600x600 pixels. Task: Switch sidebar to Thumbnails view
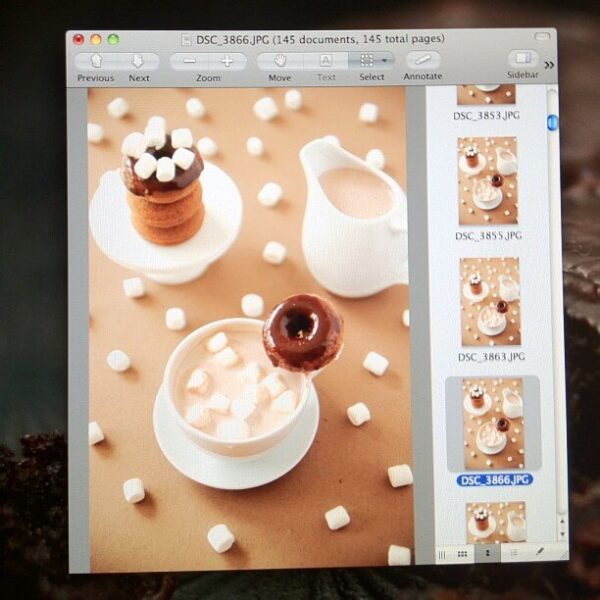pyautogui.click(x=488, y=554)
